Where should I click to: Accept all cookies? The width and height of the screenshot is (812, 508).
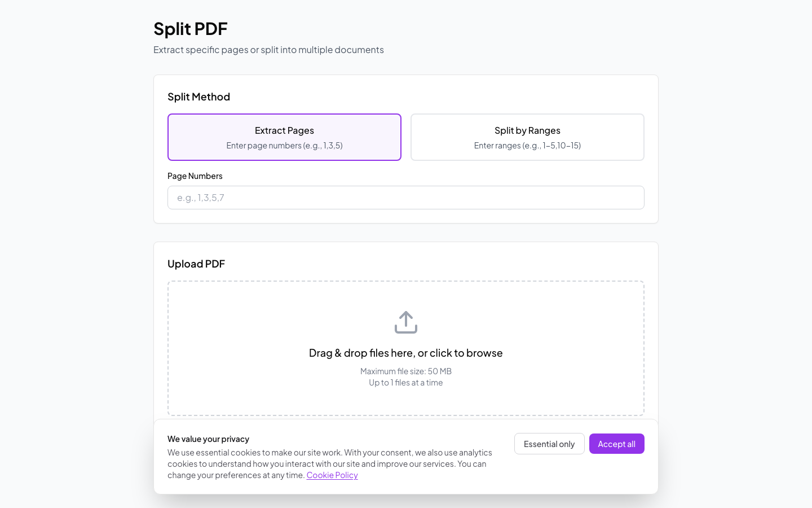616,444
